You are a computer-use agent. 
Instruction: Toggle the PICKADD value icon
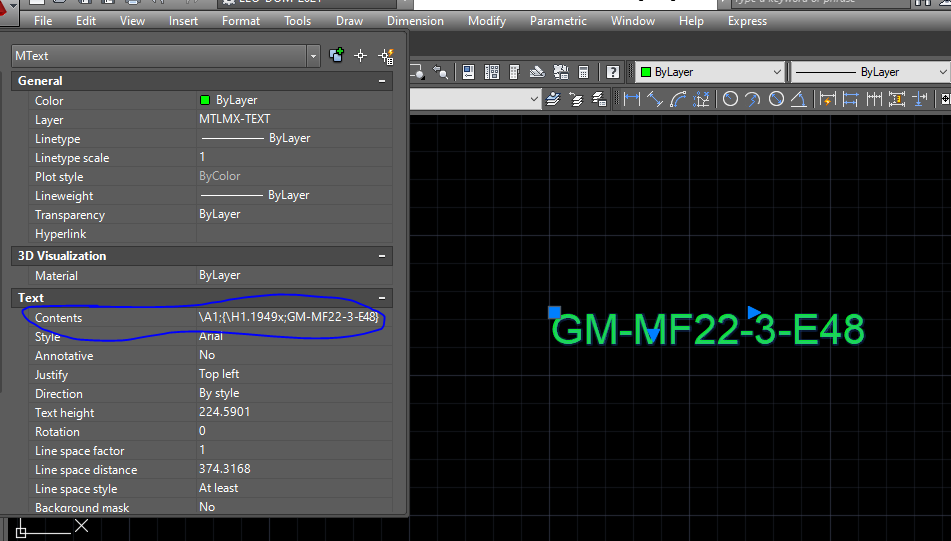click(337, 55)
